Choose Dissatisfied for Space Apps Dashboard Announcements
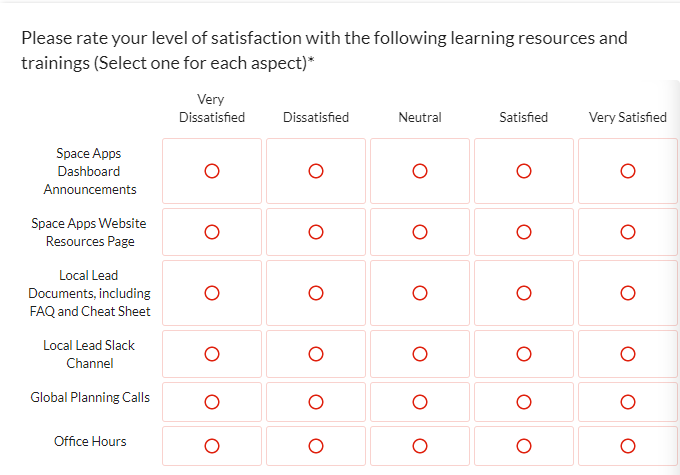 (316, 171)
